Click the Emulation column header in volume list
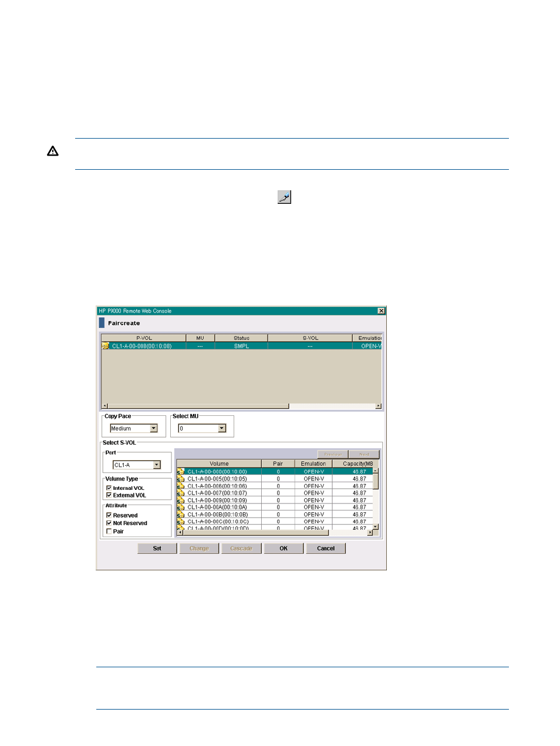This screenshot has width=560, height=746. point(313,463)
